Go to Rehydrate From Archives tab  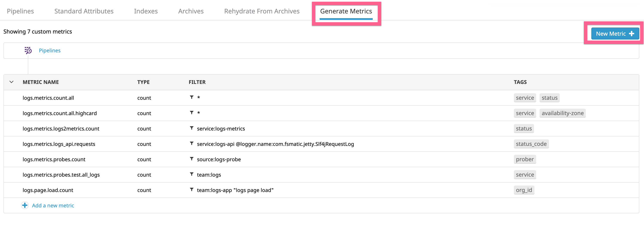click(x=262, y=11)
